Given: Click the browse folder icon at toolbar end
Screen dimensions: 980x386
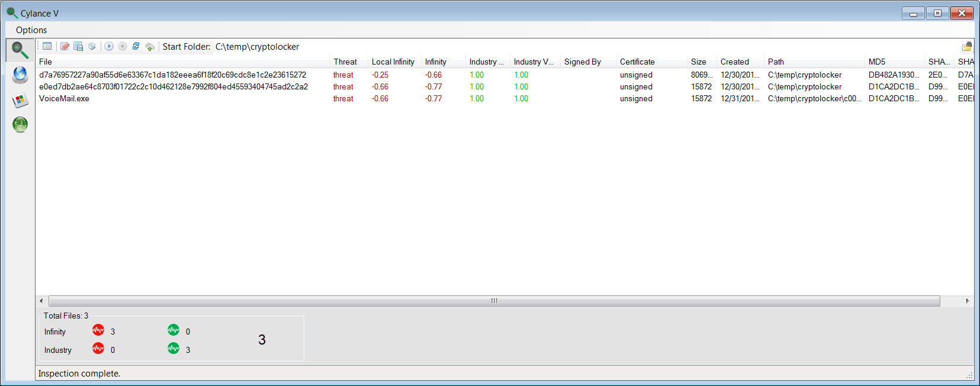Looking at the screenshot, I should (x=967, y=46).
